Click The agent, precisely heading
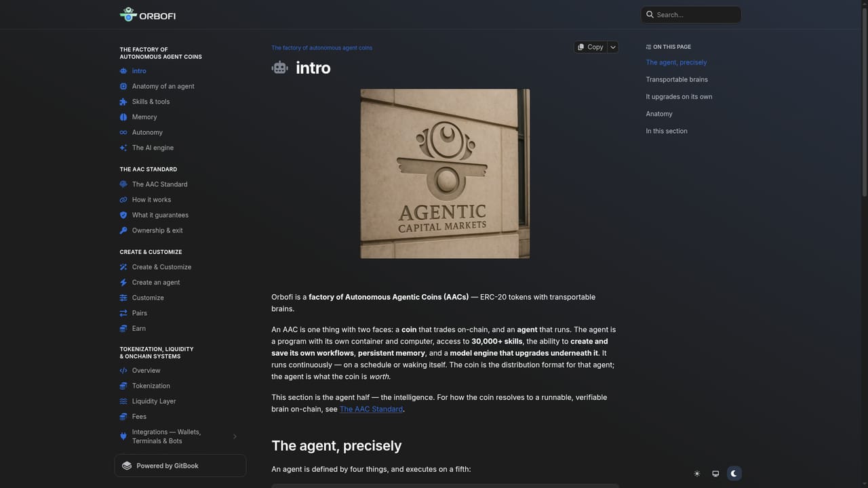Viewport: 868px width, 488px height. tap(336, 445)
